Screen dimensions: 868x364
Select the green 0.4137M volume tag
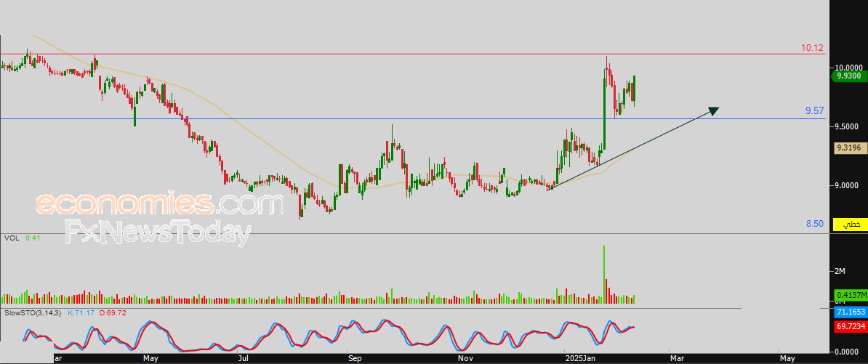(x=850, y=295)
